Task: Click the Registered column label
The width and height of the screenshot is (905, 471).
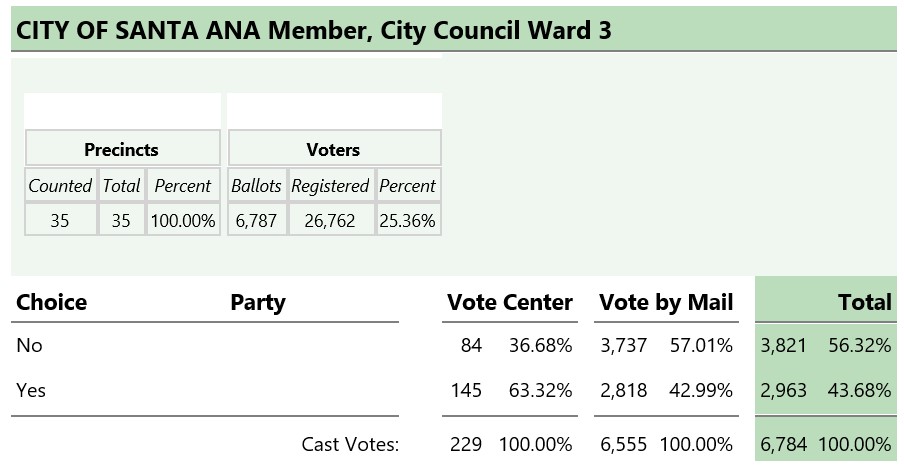Action: (330, 186)
